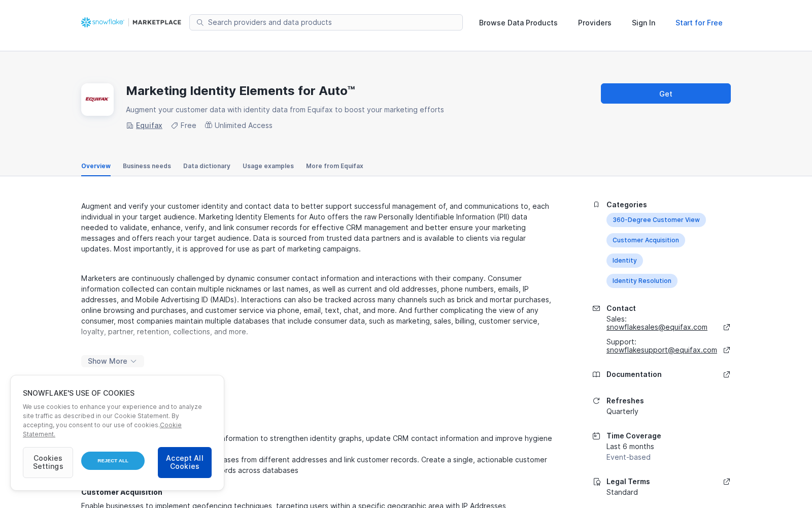
Task: Click the Contact envelope icon
Action: coord(596,308)
